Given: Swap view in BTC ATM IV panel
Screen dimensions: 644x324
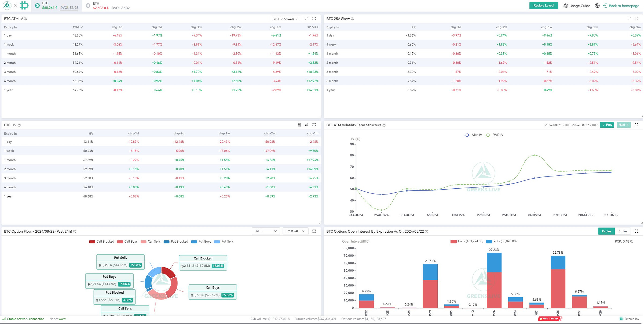Looking at the screenshot, I should [x=307, y=19].
